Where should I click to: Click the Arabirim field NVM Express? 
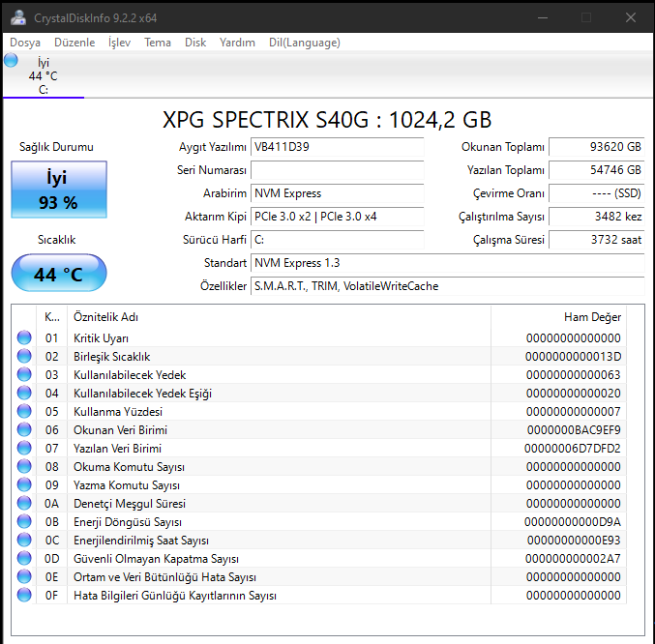[x=337, y=193]
